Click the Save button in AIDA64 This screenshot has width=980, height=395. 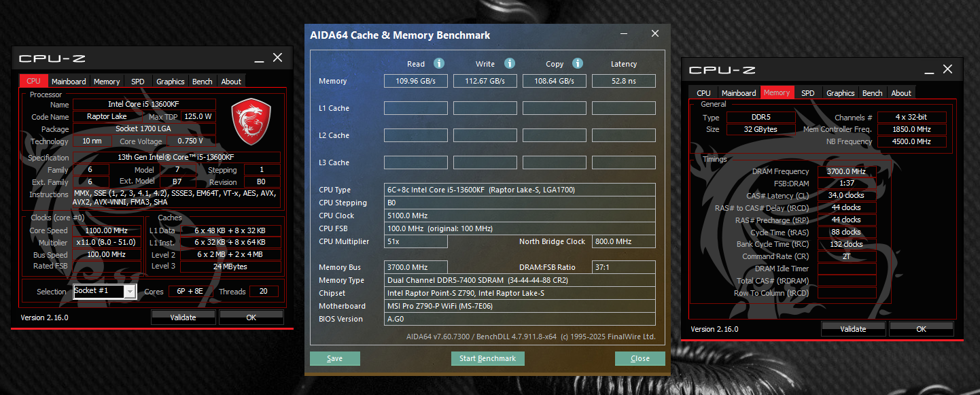click(334, 358)
